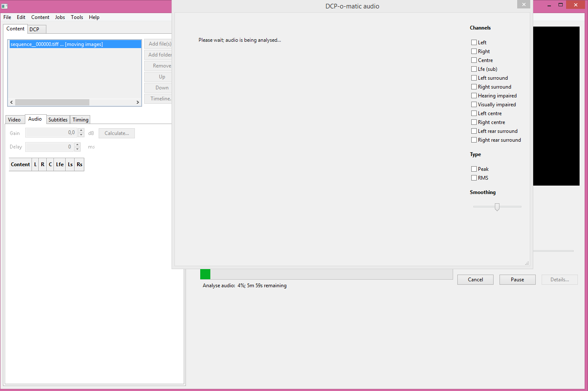
Task: Open the Tools menu
Action: 77,17
